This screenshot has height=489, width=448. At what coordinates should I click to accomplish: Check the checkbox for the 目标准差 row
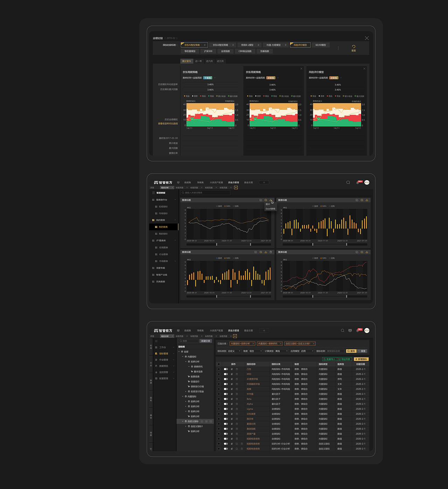(x=219, y=414)
